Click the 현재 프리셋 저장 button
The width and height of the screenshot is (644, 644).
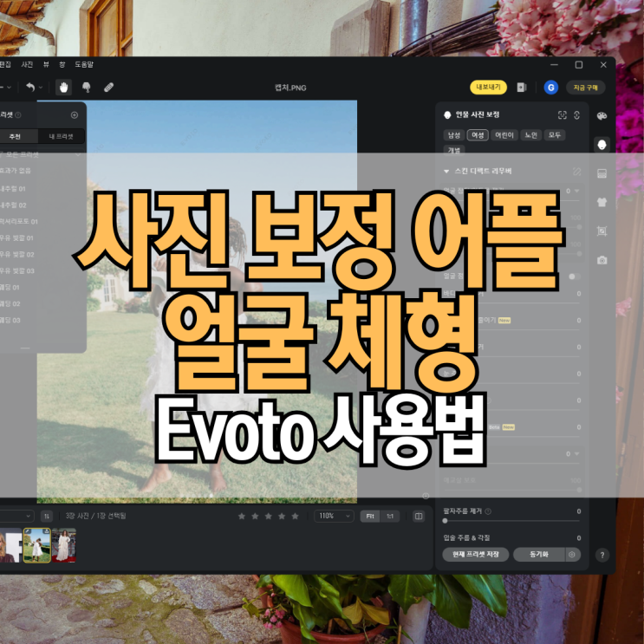[x=476, y=555]
